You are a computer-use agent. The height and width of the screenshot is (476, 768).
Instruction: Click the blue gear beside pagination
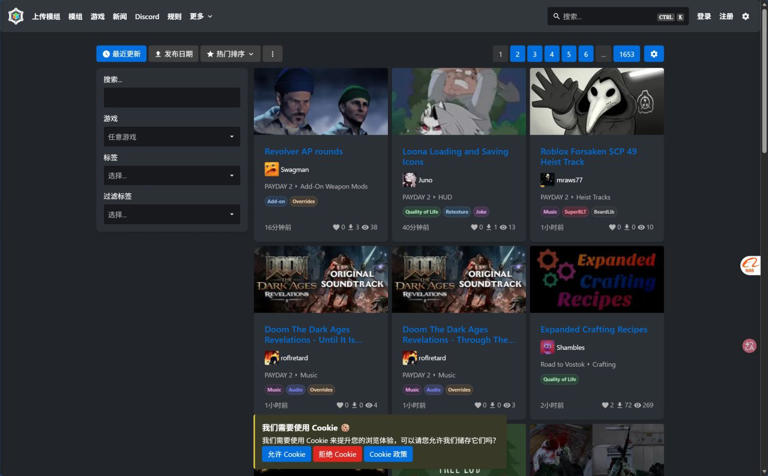pyautogui.click(x=654, y=54)
